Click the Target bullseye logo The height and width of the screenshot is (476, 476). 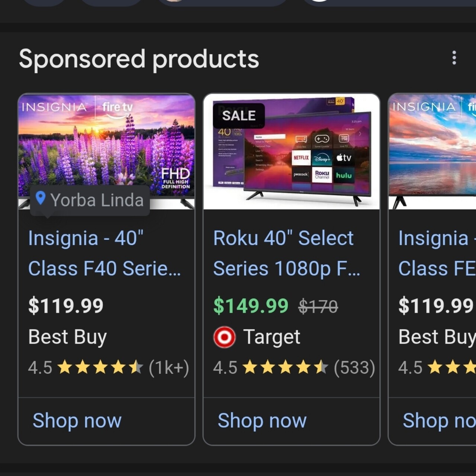point(224,337)
